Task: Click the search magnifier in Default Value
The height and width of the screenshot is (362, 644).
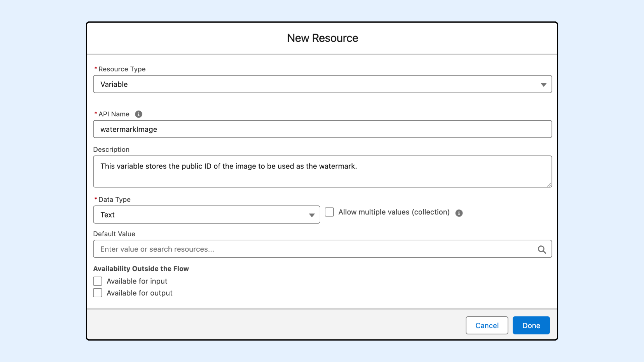Action: click(x=542, y=249)
